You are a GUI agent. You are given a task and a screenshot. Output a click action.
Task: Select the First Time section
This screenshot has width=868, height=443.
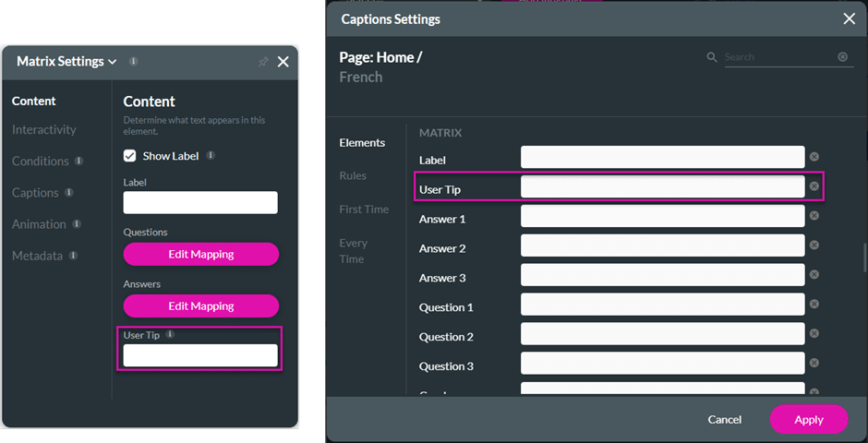pyautogui.click(x=364, y=210)
